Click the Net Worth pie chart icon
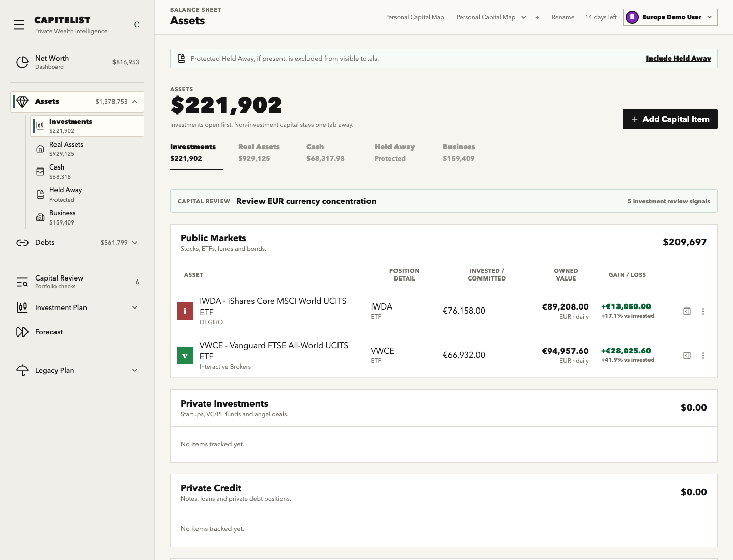This screenshot has width=733, height=560. click(22, 62)
